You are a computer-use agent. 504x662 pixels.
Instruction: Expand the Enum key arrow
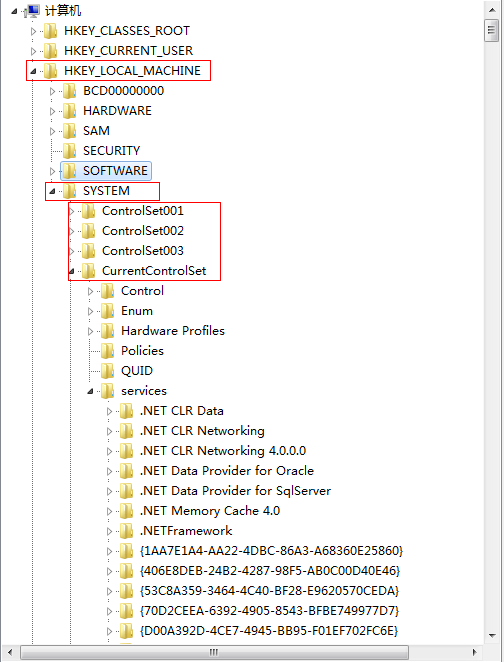coord(90,311)
